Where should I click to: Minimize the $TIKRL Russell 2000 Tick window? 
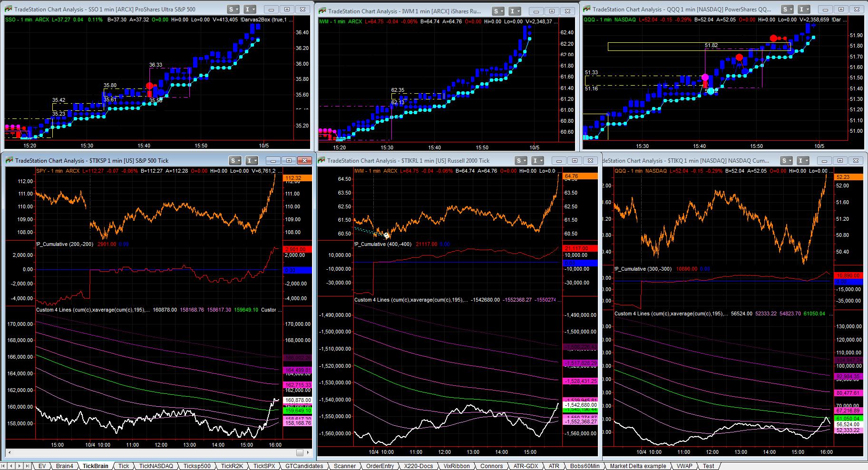coord(559,161)
